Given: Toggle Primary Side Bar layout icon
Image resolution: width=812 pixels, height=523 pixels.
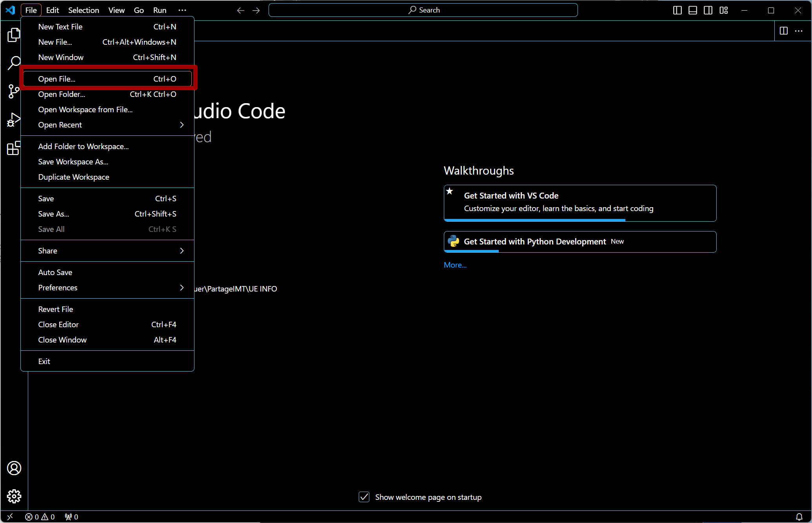Looking at the screenshot, I should click(677, 10).
